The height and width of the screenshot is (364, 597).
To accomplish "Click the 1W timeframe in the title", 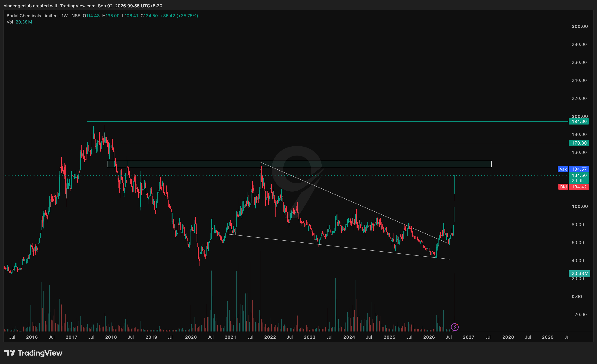I will tap(64, 16).
